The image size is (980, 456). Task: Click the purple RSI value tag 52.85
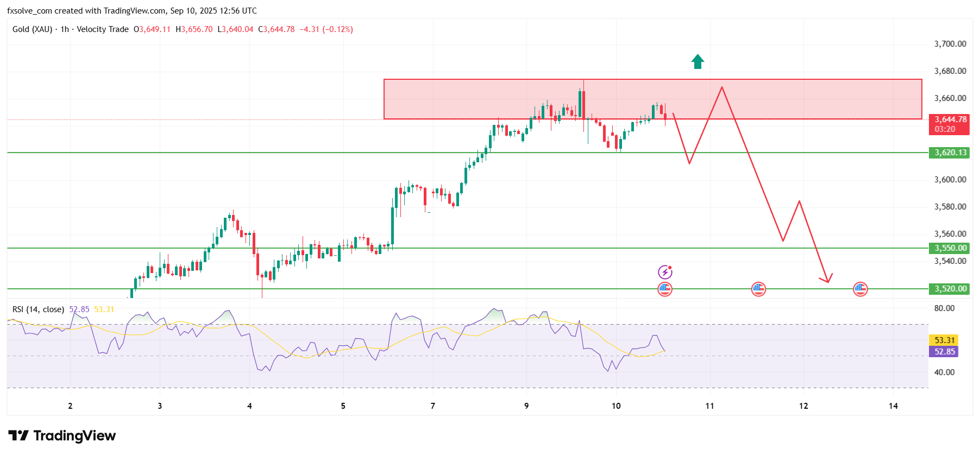[944, 352]
